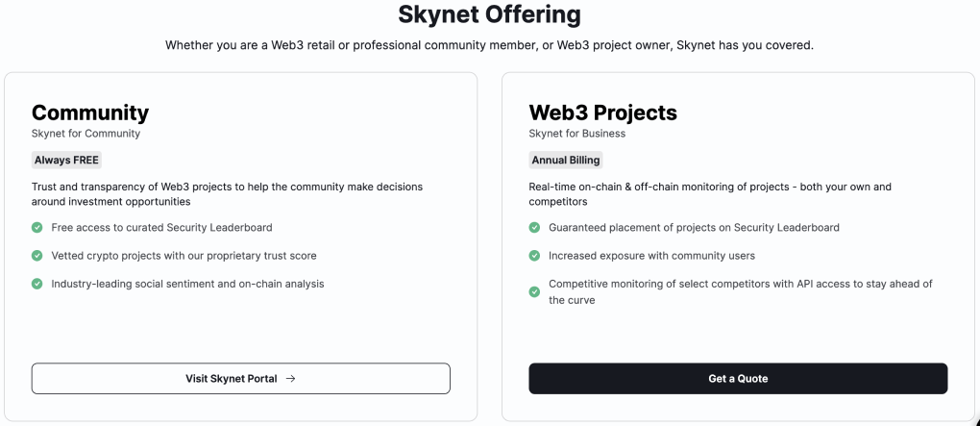
Task: Click checkmark icon beside Increased exposure feature
Action: pyautogui.click(x=534, y=256)
